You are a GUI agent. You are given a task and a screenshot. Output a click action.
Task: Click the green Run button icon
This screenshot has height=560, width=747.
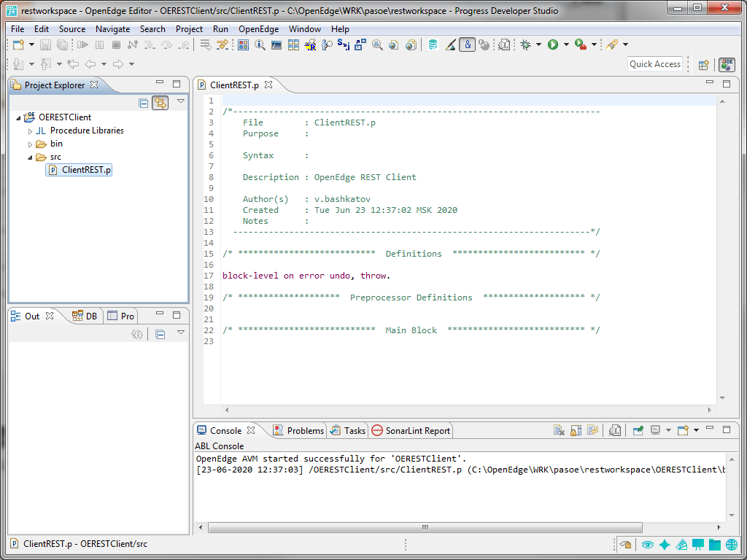(553, 44)
